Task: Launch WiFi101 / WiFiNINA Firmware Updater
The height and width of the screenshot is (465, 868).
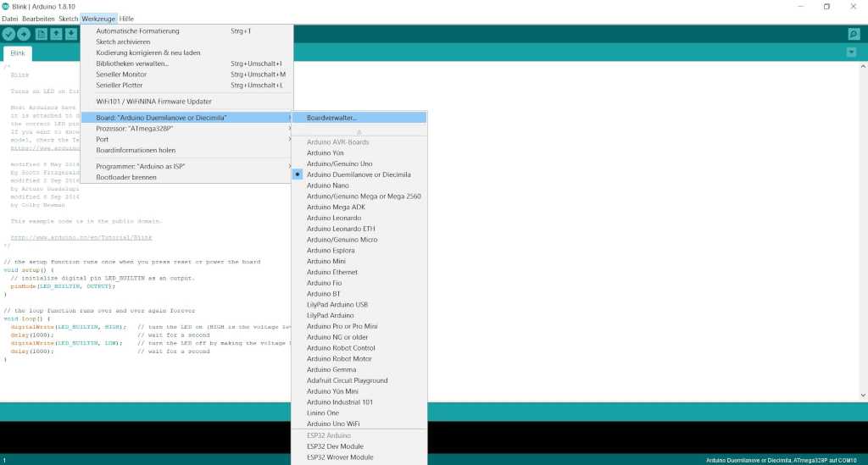Action: [187, 101]
